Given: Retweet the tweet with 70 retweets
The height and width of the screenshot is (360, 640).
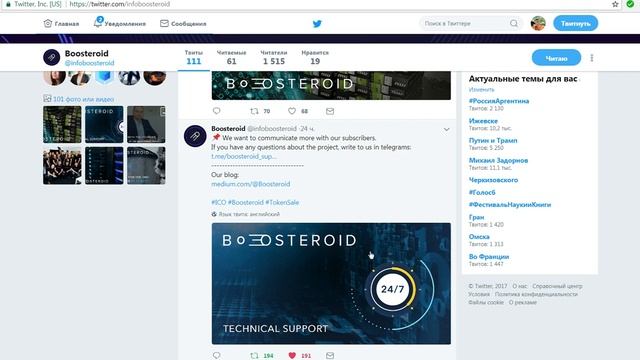Looking at the screenshot, I should coord(254,111).
